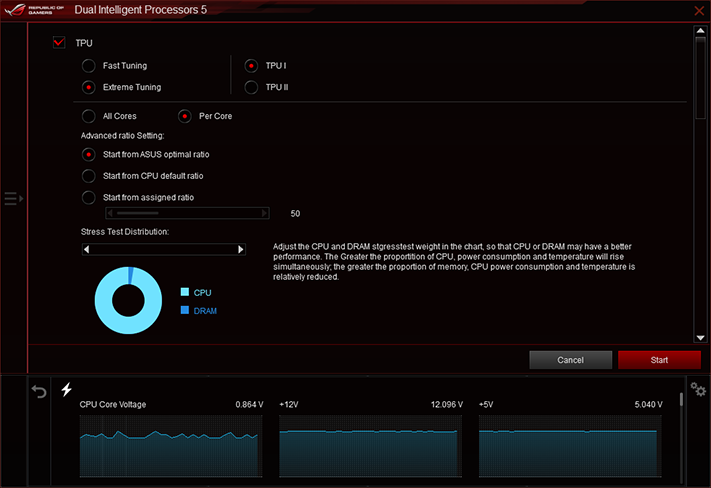Select Fast Tuning radio button
Screen dimensions: 711x488
pos(88,66)
